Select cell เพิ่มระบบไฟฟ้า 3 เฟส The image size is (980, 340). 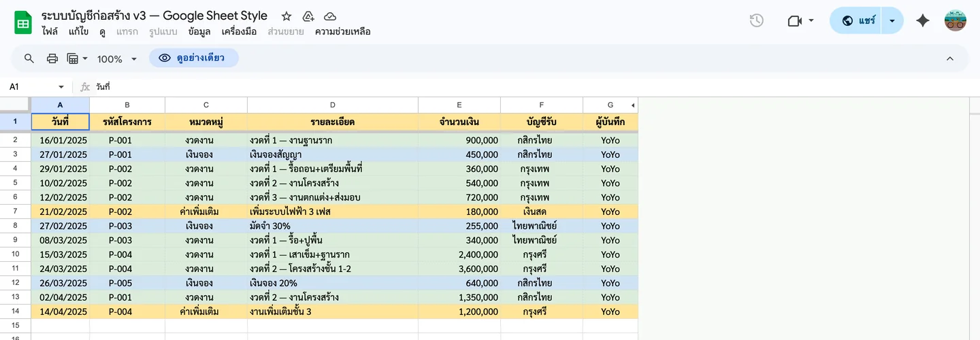[x=333, y=211]
